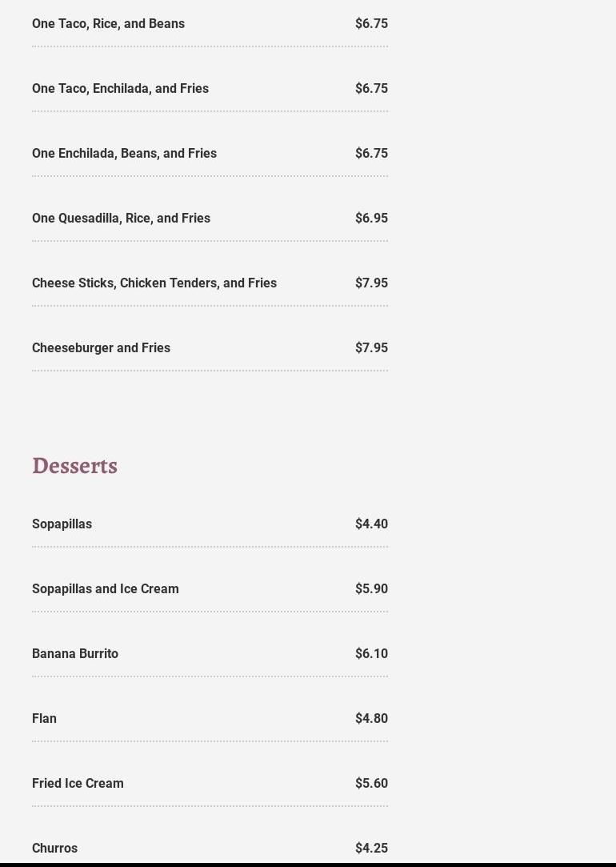This screenshot has height=867, width=616.
Task: Choose Sopapillas and Ice Cream
Action: coord(105,589)
